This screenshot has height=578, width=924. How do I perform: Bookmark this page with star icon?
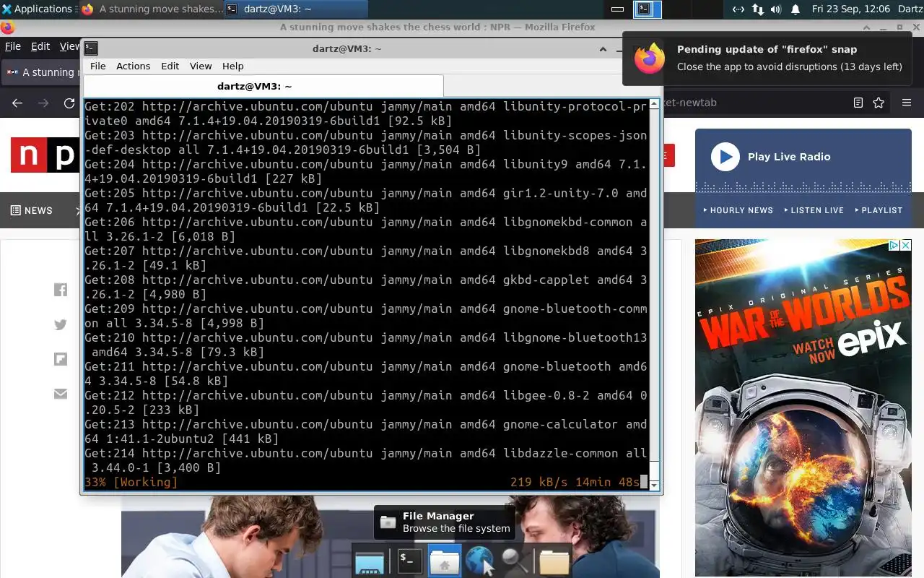(879, 103)
